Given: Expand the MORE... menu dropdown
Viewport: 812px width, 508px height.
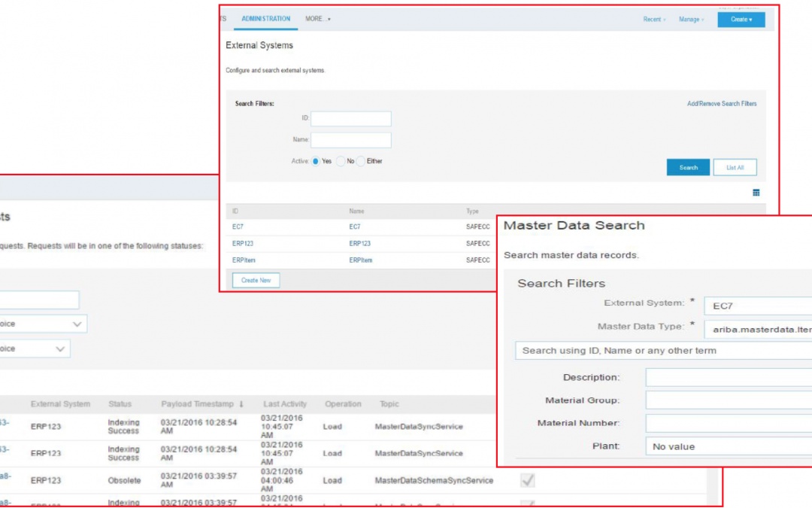Looking at the screenshot, I should point(317,19).
